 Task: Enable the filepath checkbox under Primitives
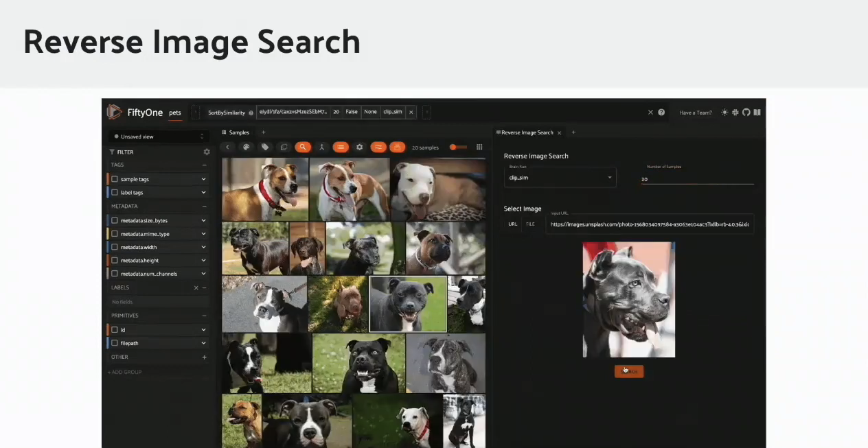coord(114,343)
